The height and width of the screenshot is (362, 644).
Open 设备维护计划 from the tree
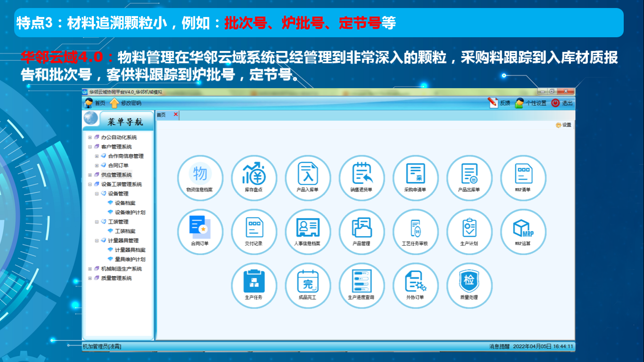click(x=130, y=213)
